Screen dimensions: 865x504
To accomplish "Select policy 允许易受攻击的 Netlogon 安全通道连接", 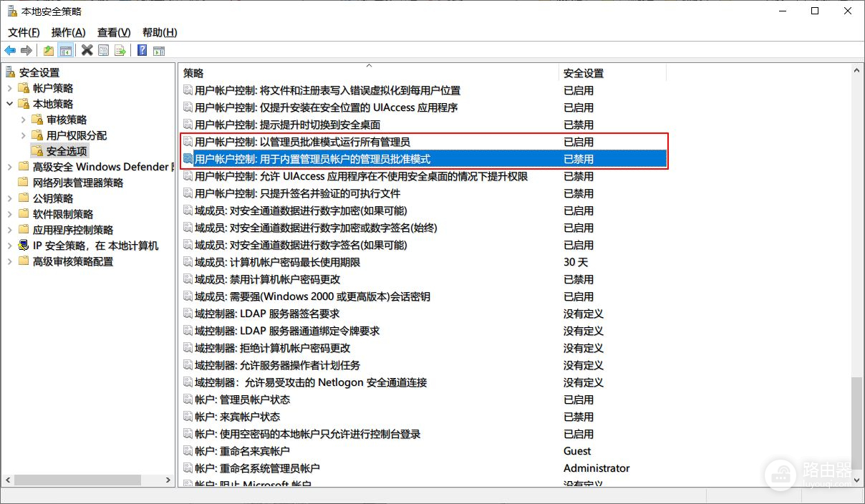I will click(311, 382).
